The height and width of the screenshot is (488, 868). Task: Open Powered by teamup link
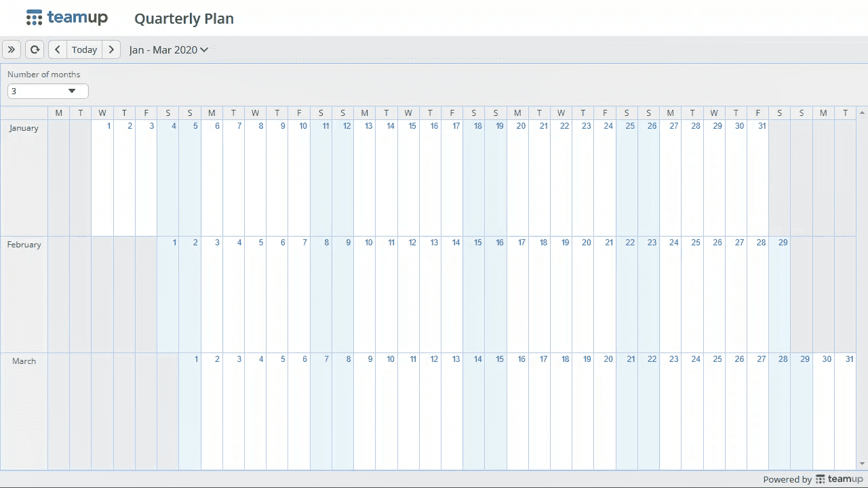point(812,479)
